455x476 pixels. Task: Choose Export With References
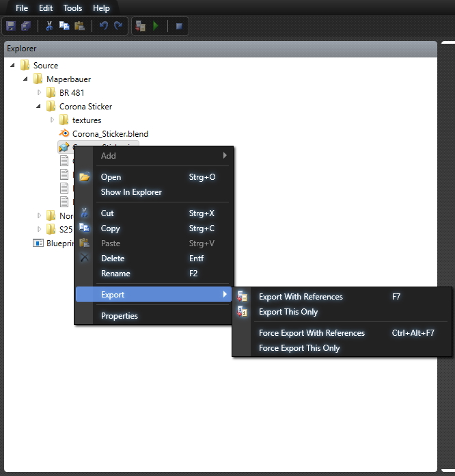[342, 297]
